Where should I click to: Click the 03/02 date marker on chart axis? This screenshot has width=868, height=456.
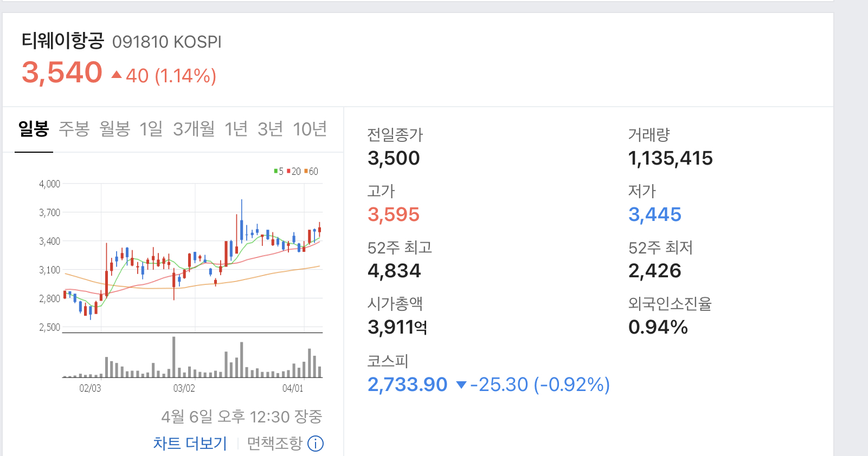184,388
